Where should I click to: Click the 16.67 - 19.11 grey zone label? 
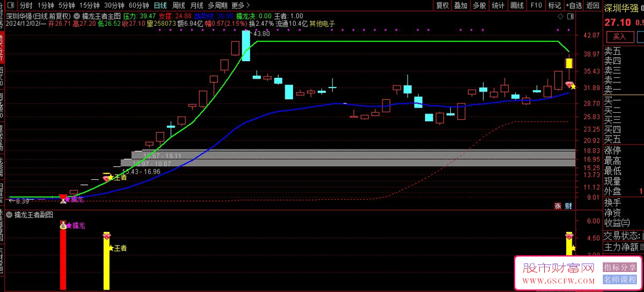163,156
